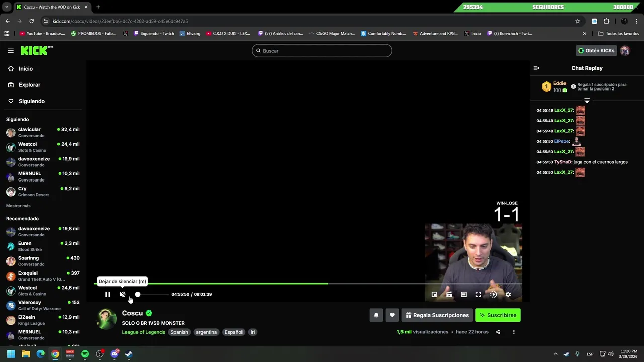Image resolution: width=644 pixels, height=362 pixels.
Task: Open clavicular's followed channel
Action: click(43, 132)
